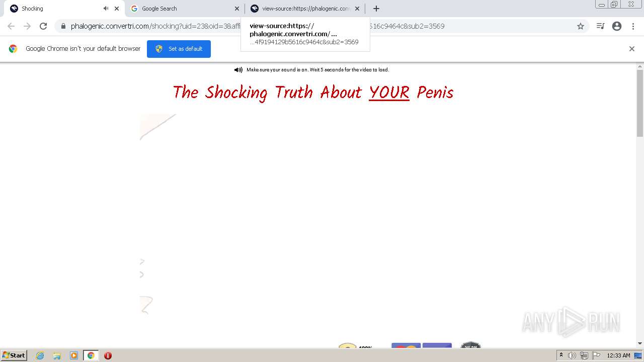The height and width of the screenshot is (362, 644).
Task: Set Chrome as default browser
Action: pos(179,49)
